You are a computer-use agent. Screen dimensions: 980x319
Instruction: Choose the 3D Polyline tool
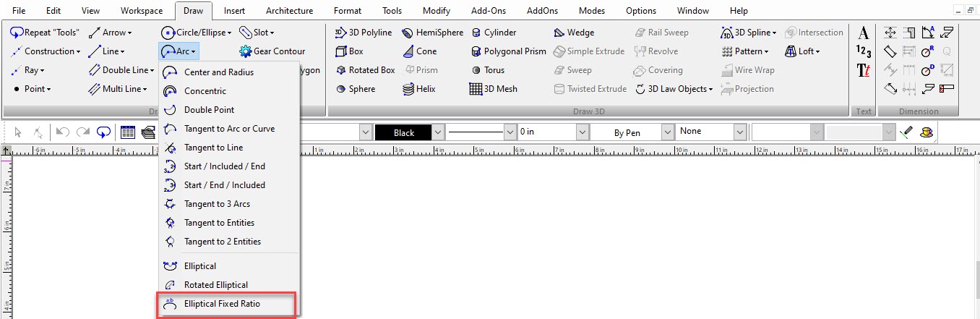pyautogui.click(x=364, y=33)
